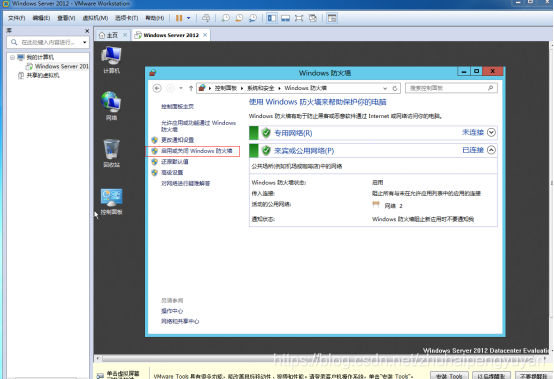Viewport: 554px width, 379px height.
Task: Open 对网络进行疑难解答 link
Action: pos(185,183)
